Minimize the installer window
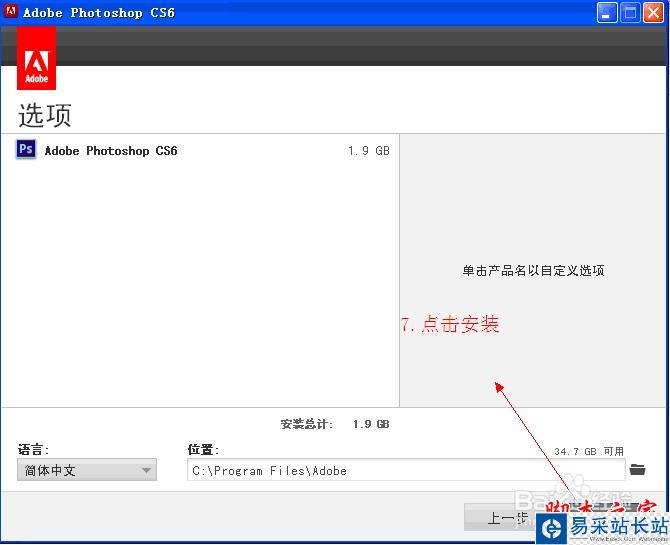Image resolution: width=670 pixels, height=545 pixels. pyautogui.click(x=607, y=13)
